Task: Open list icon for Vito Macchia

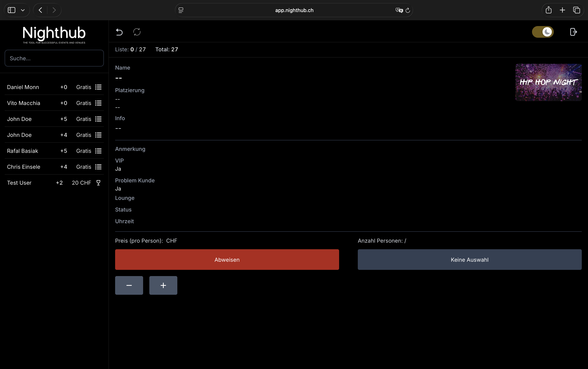Action: pyautogui.click(x=98, y=103)
